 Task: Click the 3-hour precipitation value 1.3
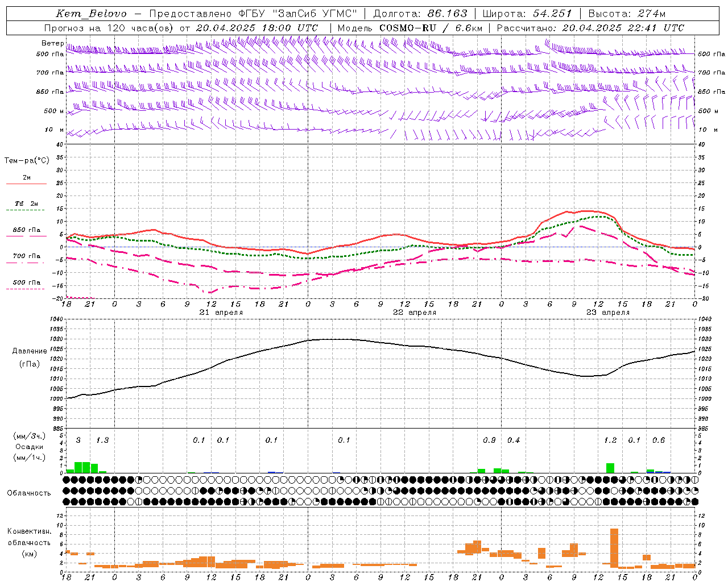102,440
